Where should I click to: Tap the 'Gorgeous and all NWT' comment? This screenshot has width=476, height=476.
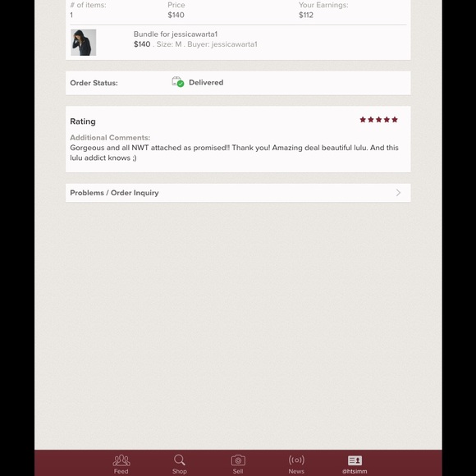click(x=234, y=153)
